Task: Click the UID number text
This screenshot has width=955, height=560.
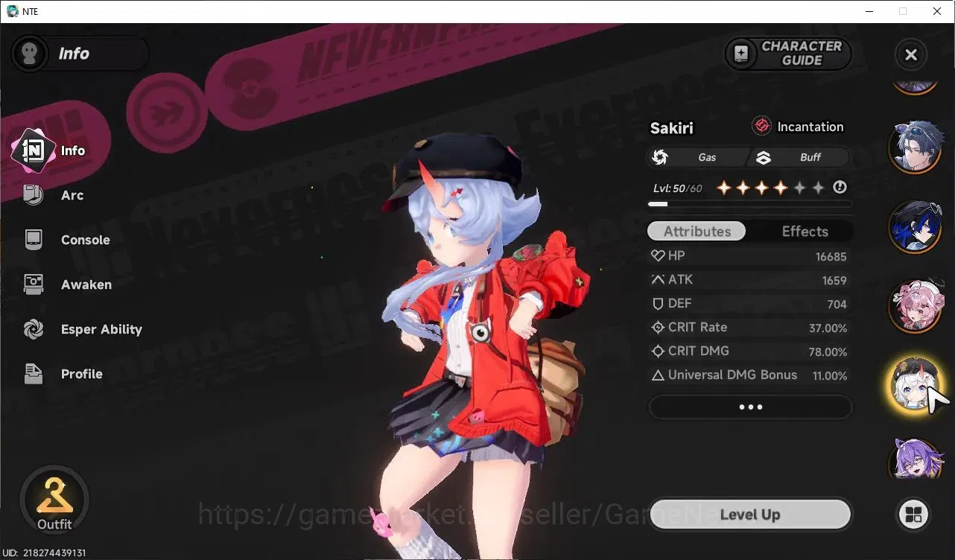Action: click(x=45, y=553)
